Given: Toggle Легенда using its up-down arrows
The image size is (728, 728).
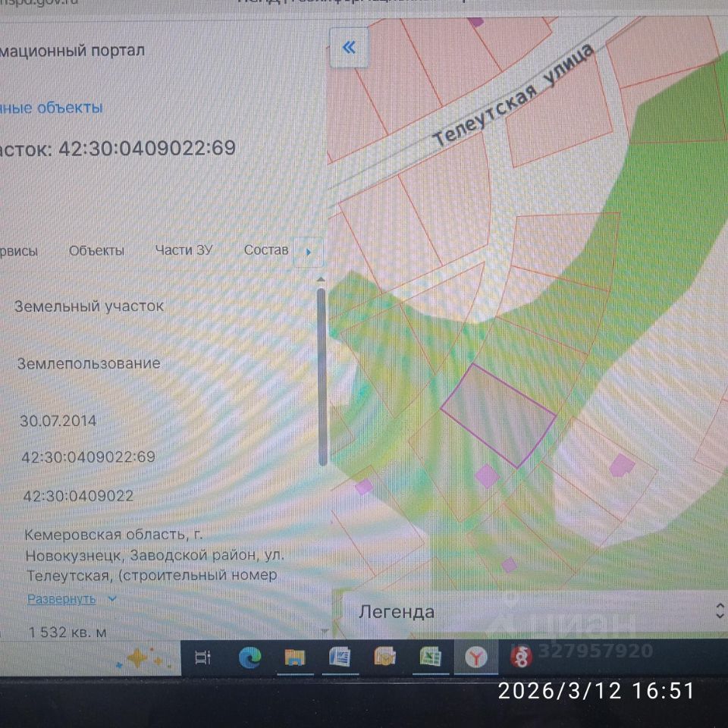Looking at the screenshot, I should click(x=720, y=611).
